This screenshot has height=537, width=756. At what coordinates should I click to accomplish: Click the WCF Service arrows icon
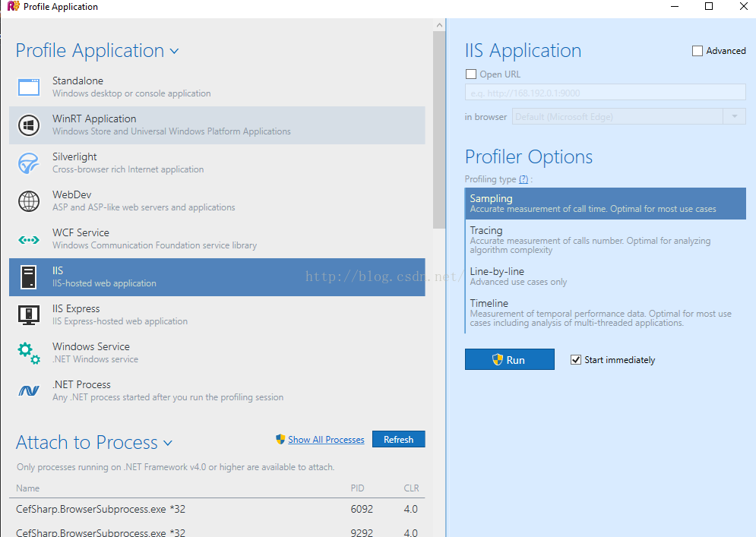click(29, 239)
